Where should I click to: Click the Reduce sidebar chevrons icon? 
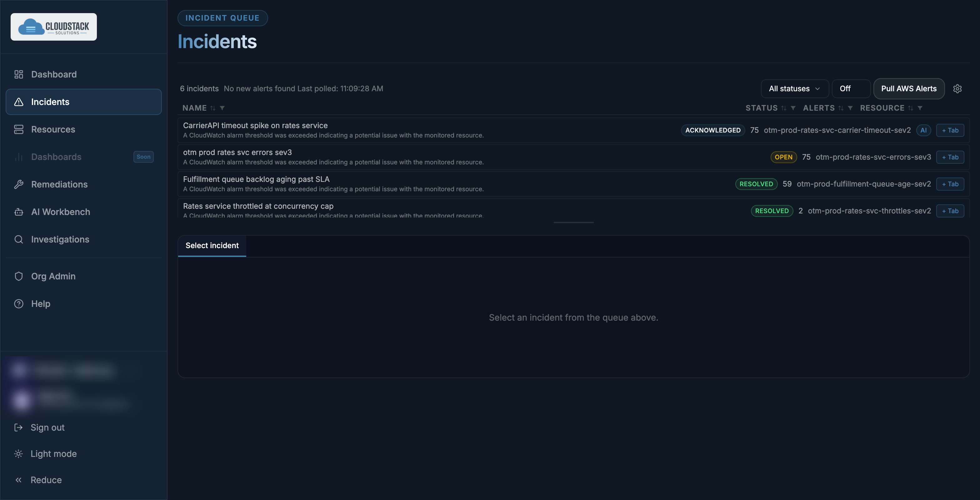tap(18, 480)
